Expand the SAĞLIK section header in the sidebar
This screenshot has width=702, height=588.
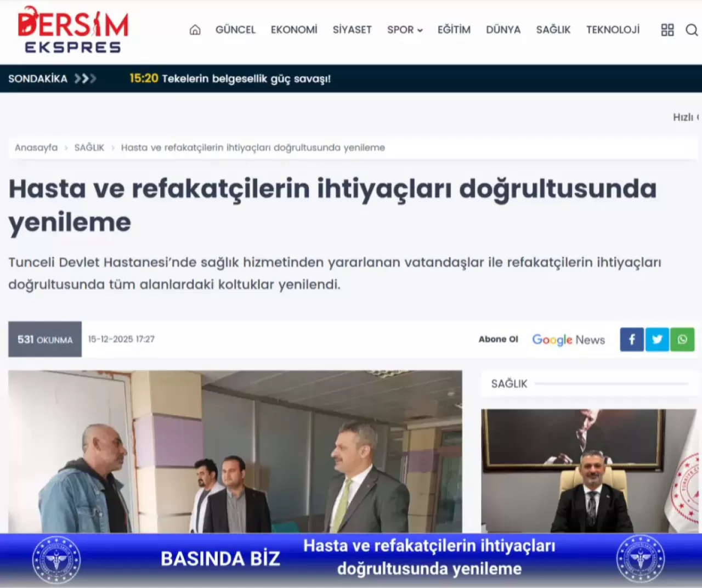click(x=509, y=383)
